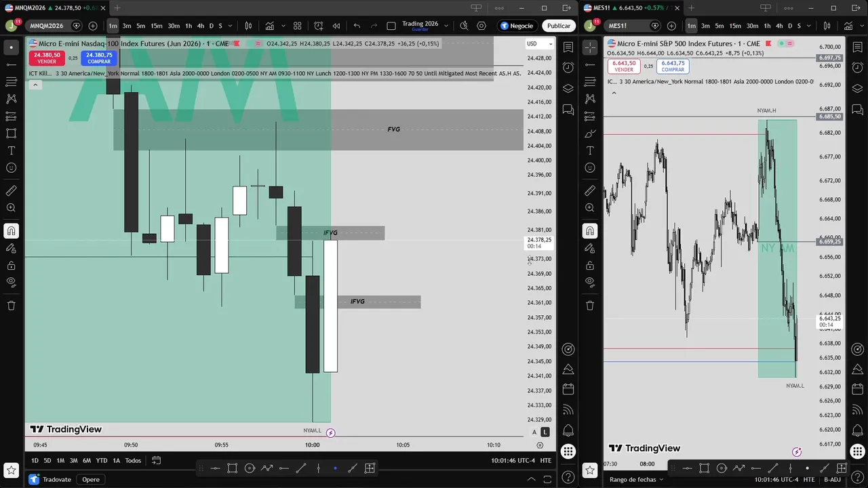The width and height of the screenshot is (868, 488).
Task: Open watchlist panel icon in MNQM2026 right sidebar
Action: (568, 47)
